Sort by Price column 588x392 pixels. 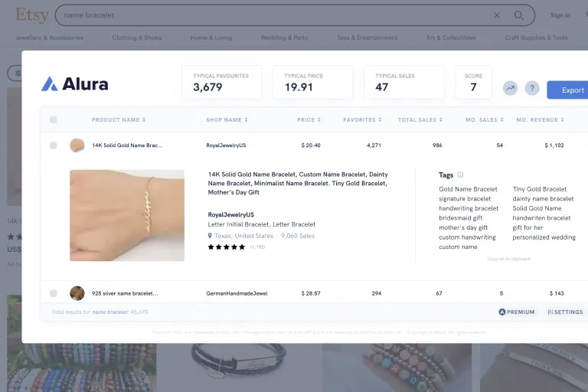[x=309, y=119]
